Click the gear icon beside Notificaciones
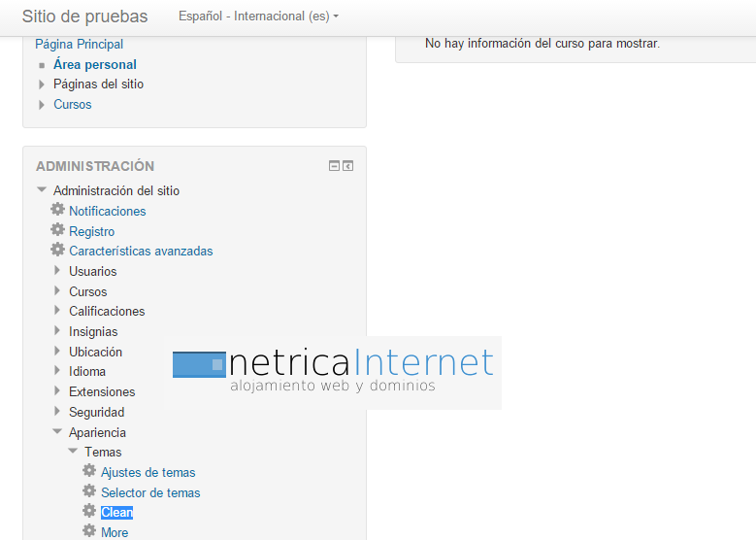This screenshot has width=756, height=540. 57,211
